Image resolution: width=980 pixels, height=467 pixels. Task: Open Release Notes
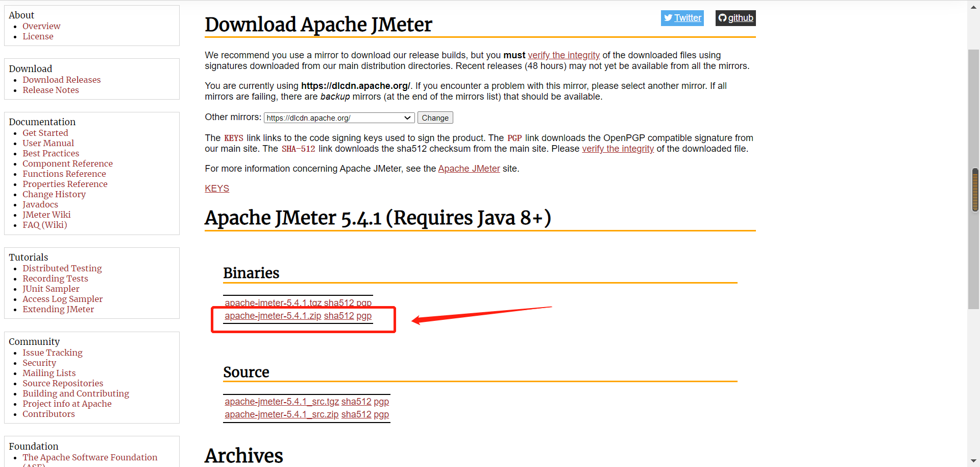click(51, 90)
